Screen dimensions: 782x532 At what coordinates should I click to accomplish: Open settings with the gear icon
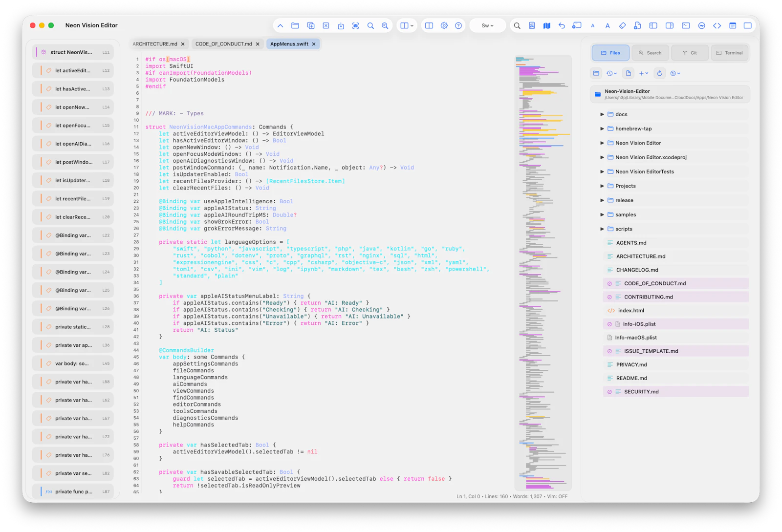[444, 26]
